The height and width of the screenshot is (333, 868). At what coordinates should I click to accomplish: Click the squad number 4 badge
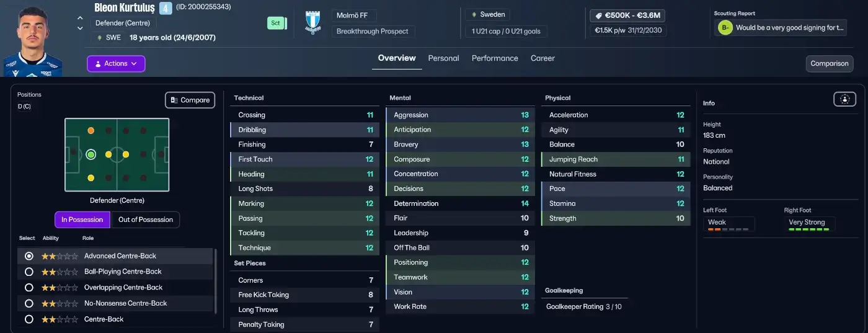coord(166,8)
